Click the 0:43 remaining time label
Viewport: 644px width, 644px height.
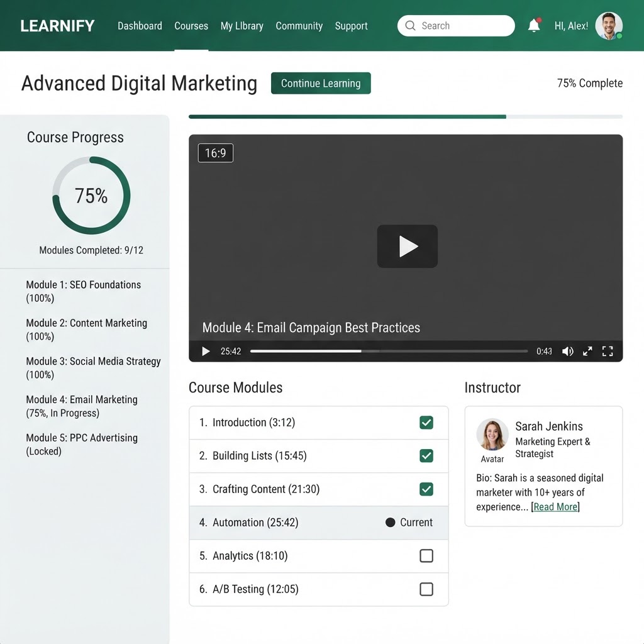544,351
